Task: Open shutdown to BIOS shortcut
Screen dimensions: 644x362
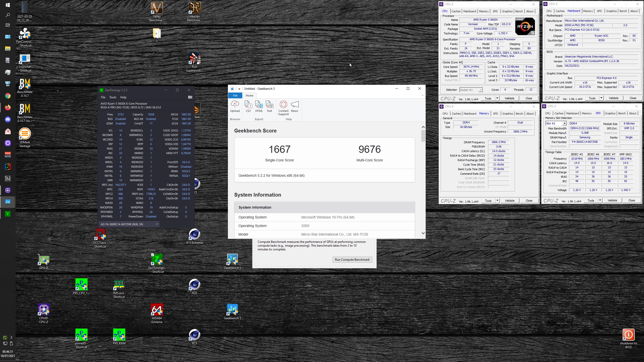Action: [x=628, y=339]
